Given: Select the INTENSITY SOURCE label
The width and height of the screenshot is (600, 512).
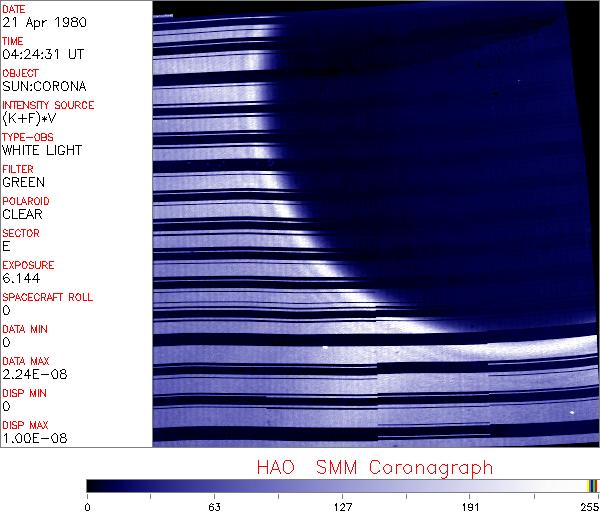Looking at the screenshot, I should click(x=48, y=105).
